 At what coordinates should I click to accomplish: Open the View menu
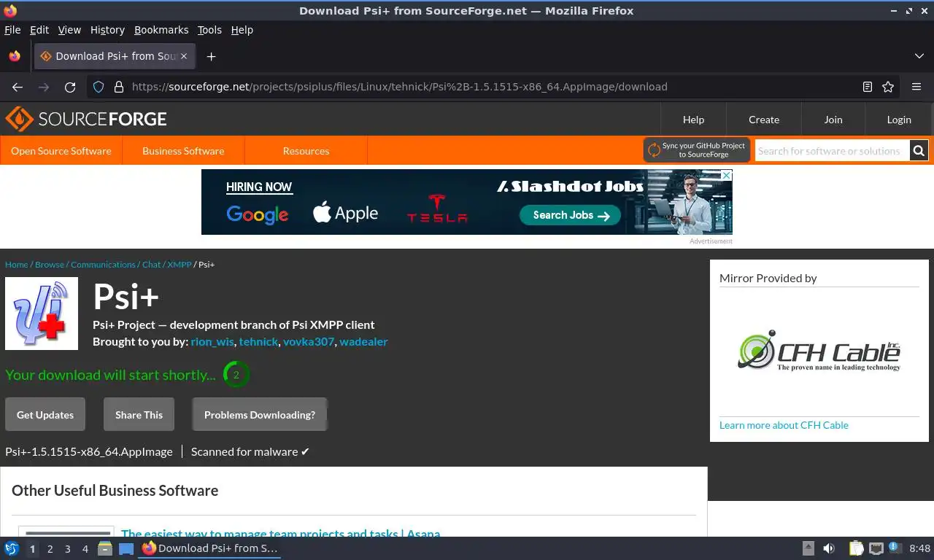coord(69,30)
